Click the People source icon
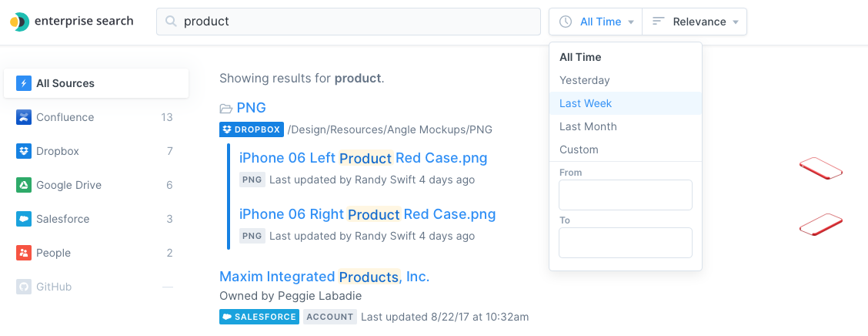868x336 pixels. click(24, 253)
